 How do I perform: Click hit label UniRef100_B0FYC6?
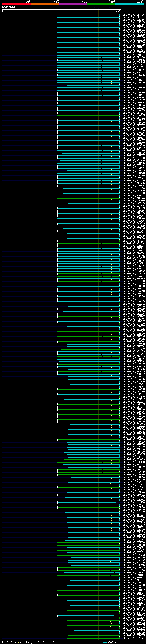click(x=134, y=538)
